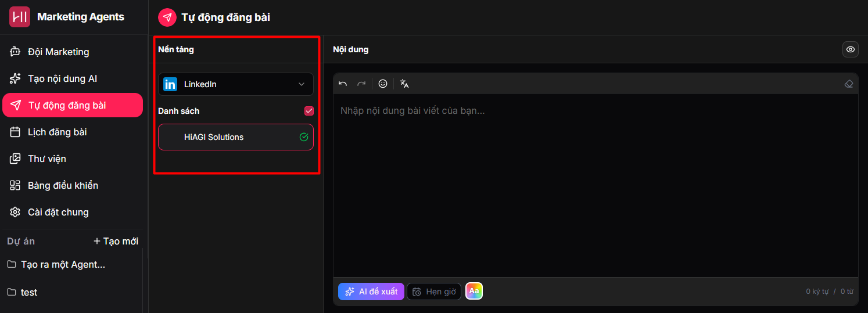Click the Hẹn giờ schedule button
The image size is (868, 313).
tap(434, 292)
